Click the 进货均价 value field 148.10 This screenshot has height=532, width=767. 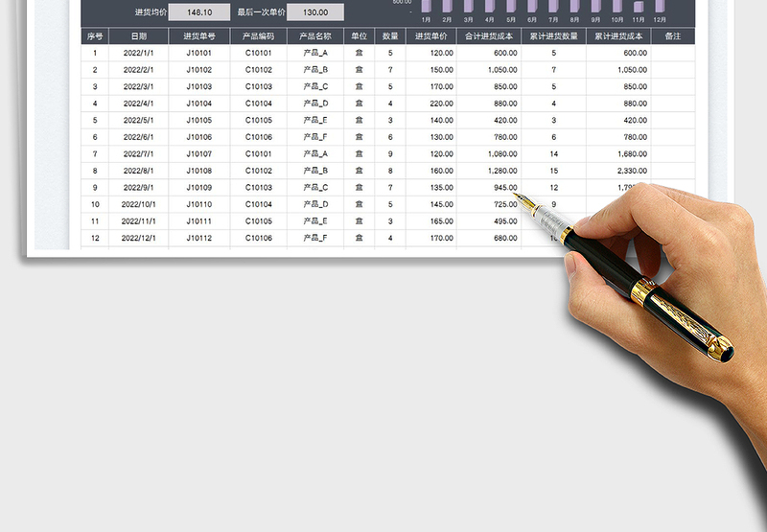click(198, 13)
